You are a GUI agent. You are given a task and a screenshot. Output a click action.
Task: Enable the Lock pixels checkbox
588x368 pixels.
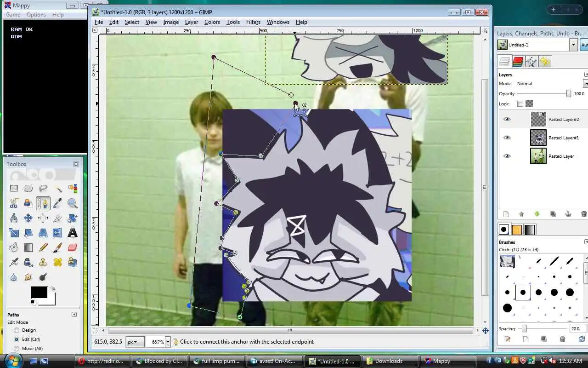pos(520,104)
